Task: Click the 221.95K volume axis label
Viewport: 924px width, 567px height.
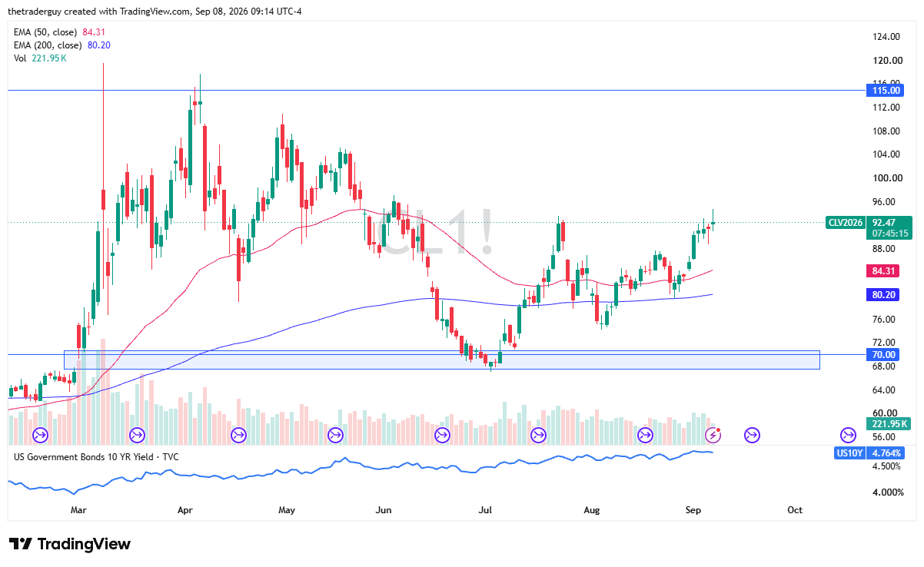Action: (887, 423)
